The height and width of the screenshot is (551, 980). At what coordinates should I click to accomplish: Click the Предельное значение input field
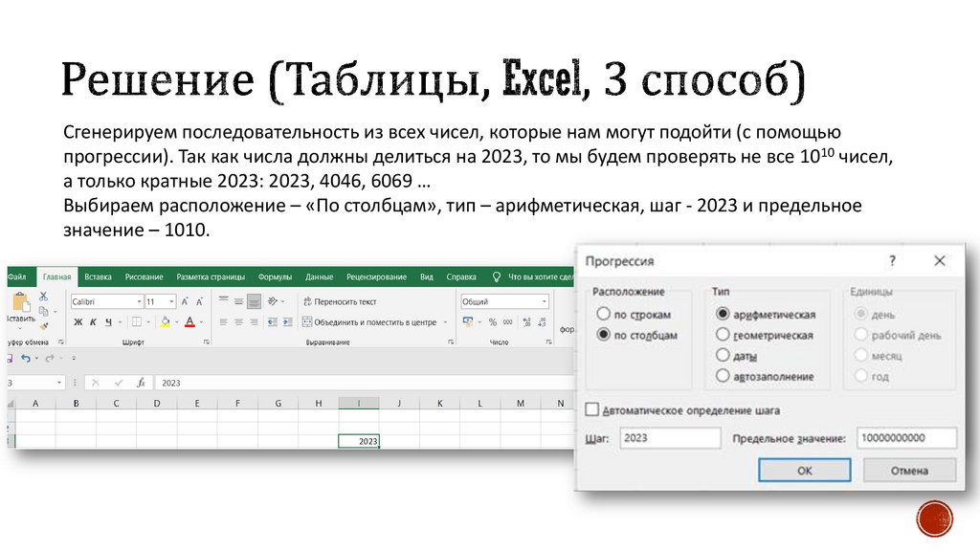[906, 438]
